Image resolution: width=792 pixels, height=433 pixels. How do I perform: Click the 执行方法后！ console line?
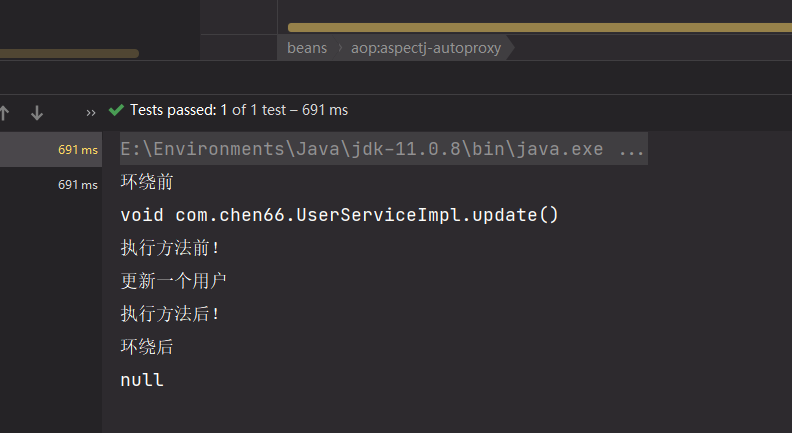pyautogui.click(x=170, y=314)
